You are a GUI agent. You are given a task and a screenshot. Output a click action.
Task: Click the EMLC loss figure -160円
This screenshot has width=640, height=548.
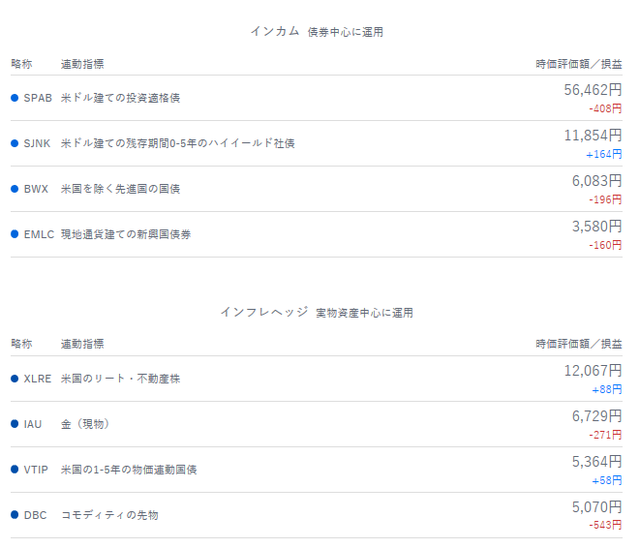point(605,245)
